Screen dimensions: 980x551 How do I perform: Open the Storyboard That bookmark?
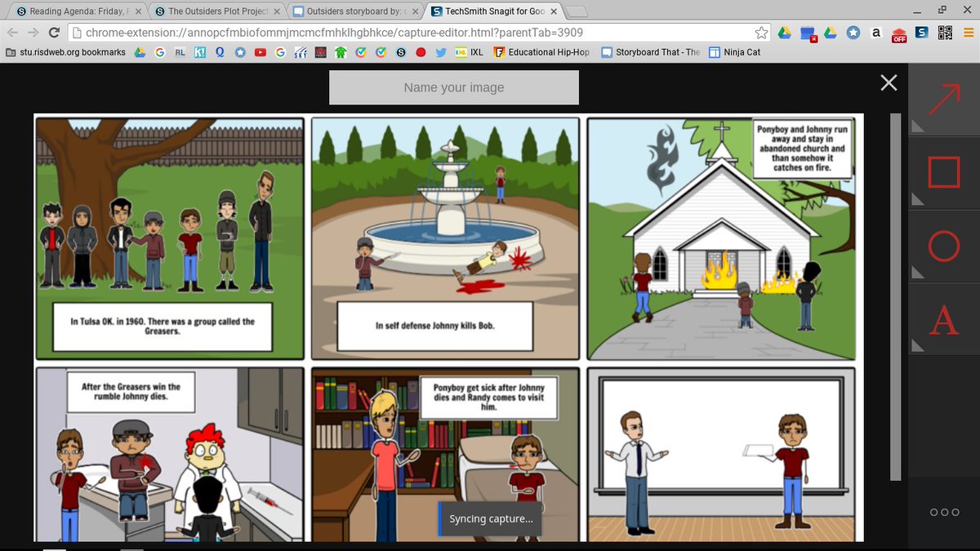pos(651,51)
